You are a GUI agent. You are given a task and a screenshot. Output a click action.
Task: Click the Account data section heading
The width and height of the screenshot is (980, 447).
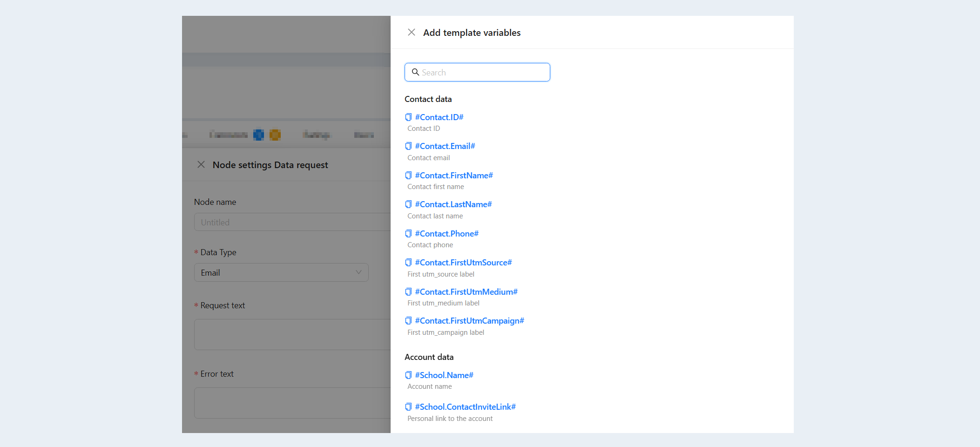(429, 357)
